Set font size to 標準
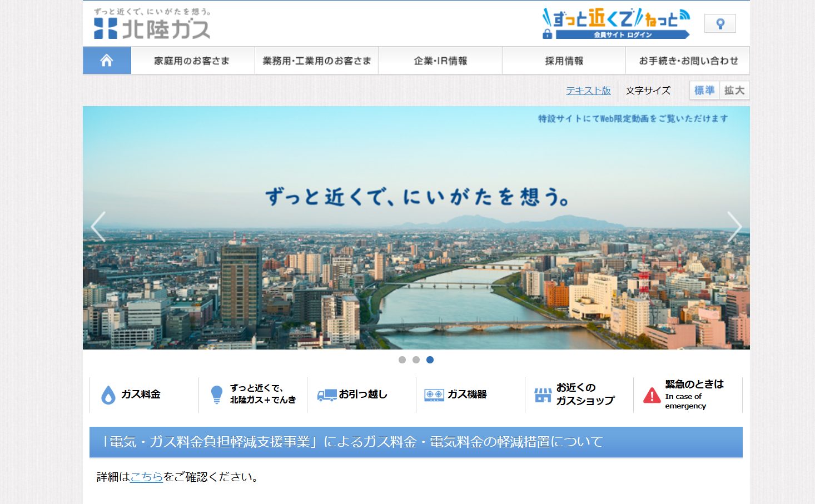The height and width of the screenshot is (504, 815). [x=704, y=90]
